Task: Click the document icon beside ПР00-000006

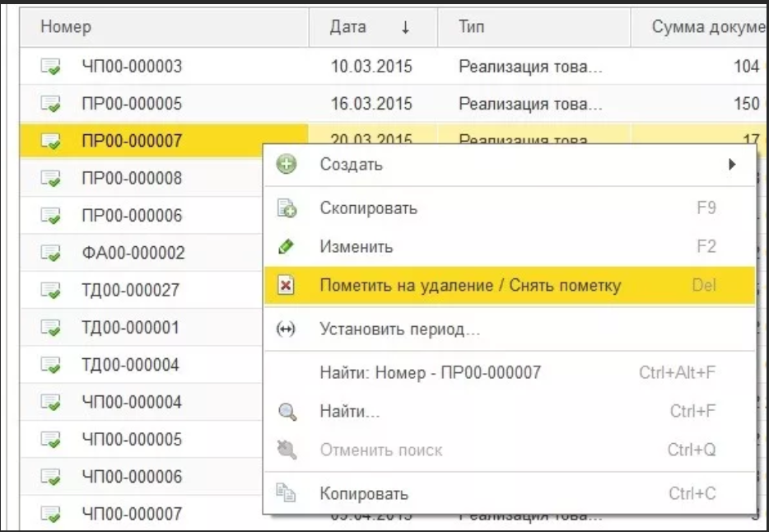Action: pyautogui.click(x=50, y=215)
